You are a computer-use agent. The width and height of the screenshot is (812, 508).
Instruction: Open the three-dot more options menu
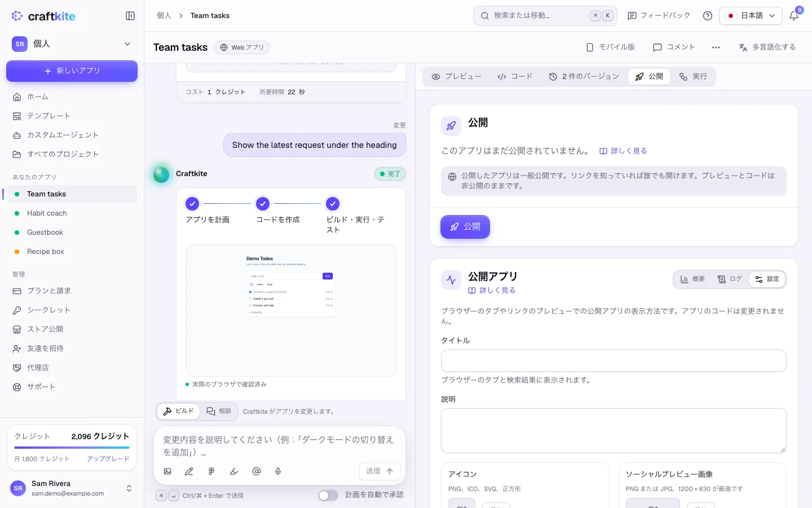[716, 47]
